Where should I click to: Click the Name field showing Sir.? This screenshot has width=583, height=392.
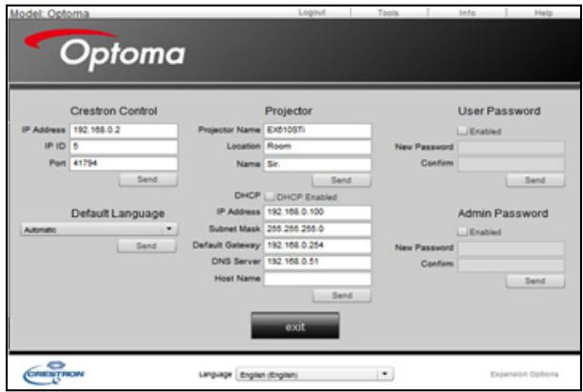click(x=317, y=164)
